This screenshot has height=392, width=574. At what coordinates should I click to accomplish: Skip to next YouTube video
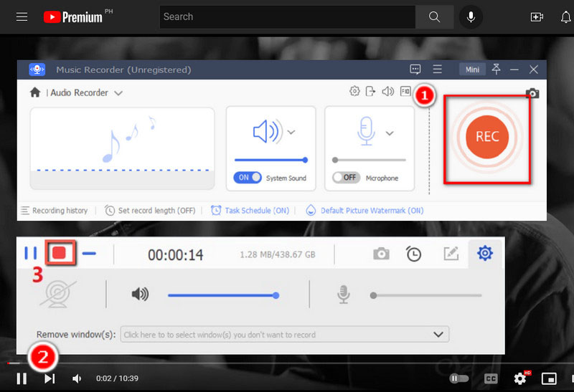pos(50,378)
